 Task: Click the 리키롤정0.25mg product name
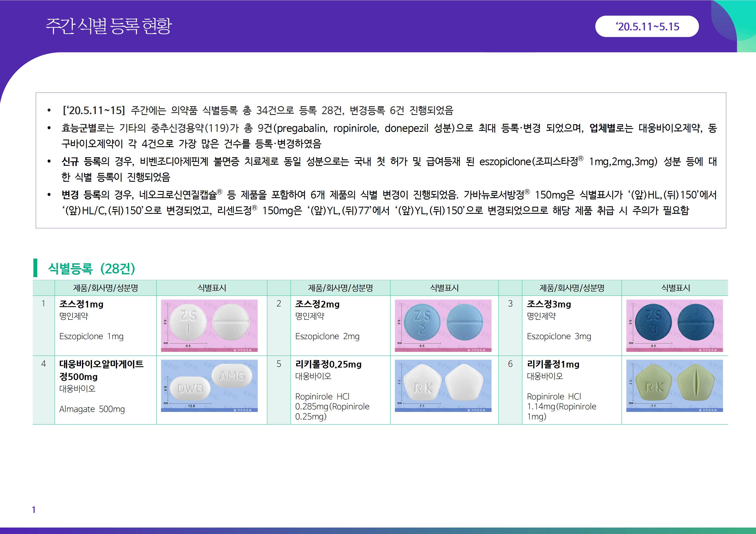(x=328, y=364)
